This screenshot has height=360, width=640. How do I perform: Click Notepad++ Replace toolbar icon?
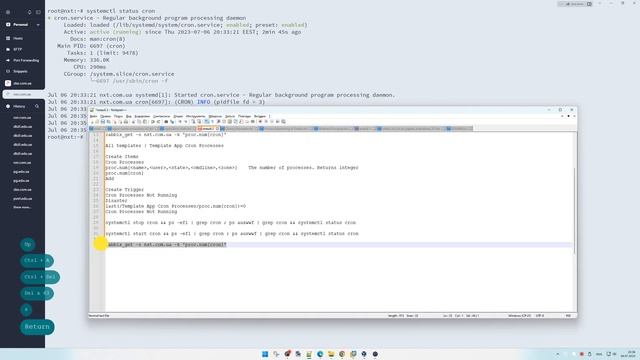[172, 122]
